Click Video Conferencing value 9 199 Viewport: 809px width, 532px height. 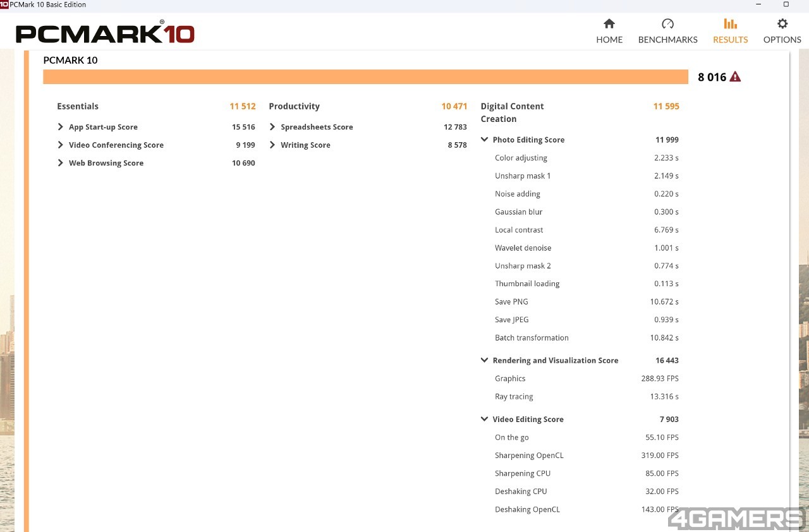(245, 145)
